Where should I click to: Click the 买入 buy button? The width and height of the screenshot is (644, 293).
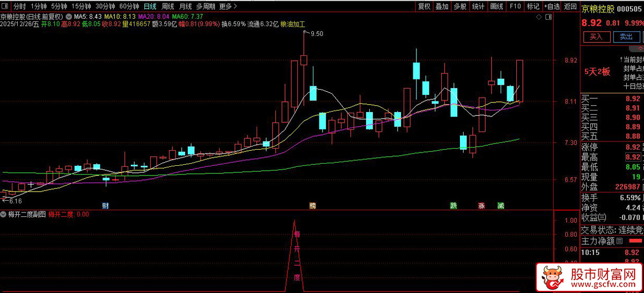pyautogui.click(x=597, y=36)
